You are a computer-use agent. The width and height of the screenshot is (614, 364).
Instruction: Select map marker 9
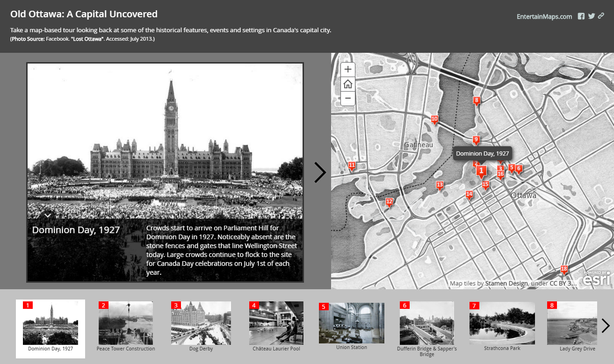coord(476,140)
